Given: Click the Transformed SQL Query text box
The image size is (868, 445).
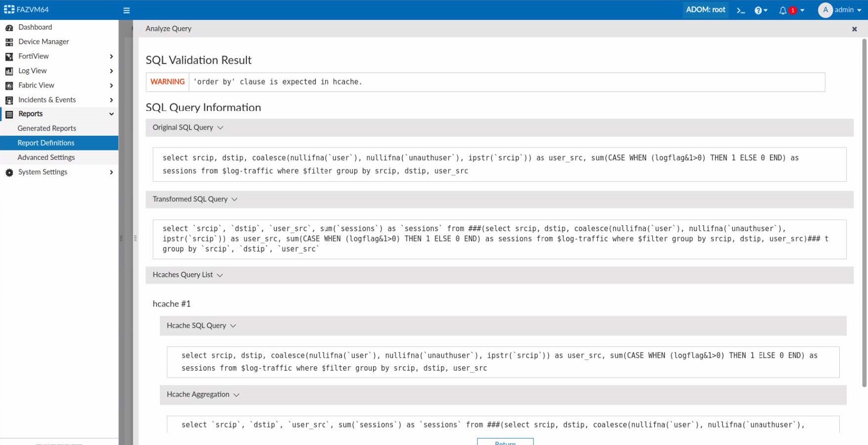Looking at the screenshot, I should 499,239.
